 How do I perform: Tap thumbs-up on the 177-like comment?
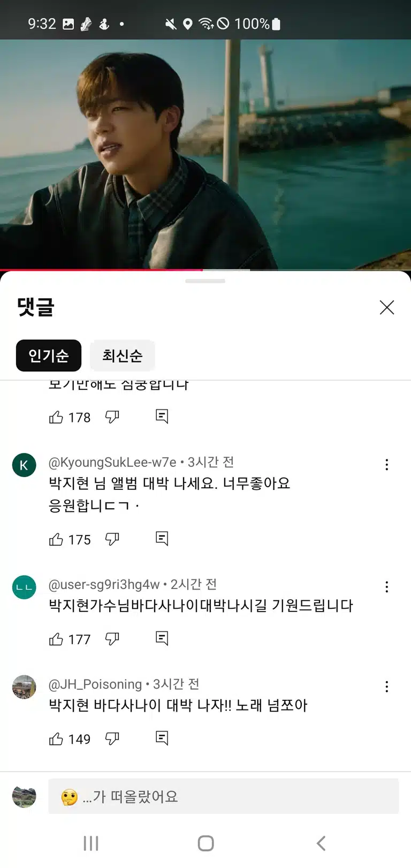[56, 639]
